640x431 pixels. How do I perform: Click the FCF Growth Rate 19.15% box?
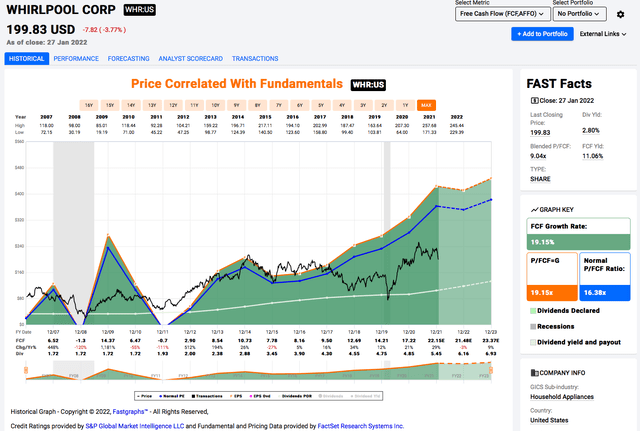click(x=578, y=234)
